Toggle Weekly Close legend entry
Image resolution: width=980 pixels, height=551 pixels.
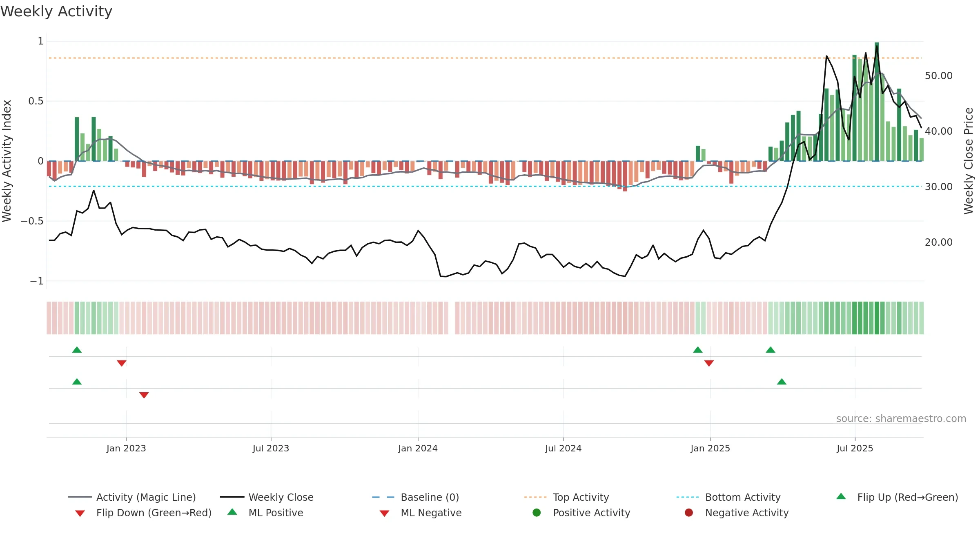[x=267, y=497]
